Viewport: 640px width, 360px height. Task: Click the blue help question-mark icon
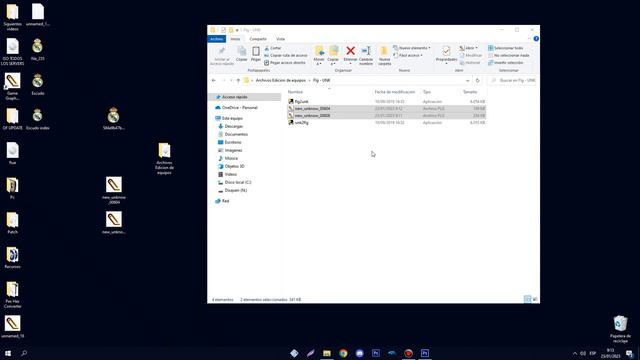[536, 39]
